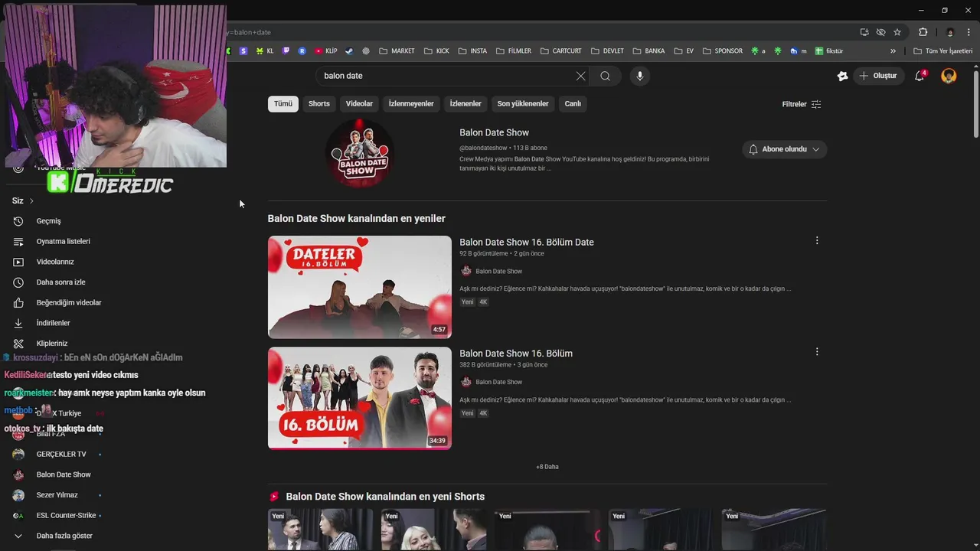Open the BANKA bookmarks folder
Screen dimensions: 980x551
click(x=648, y=51)
